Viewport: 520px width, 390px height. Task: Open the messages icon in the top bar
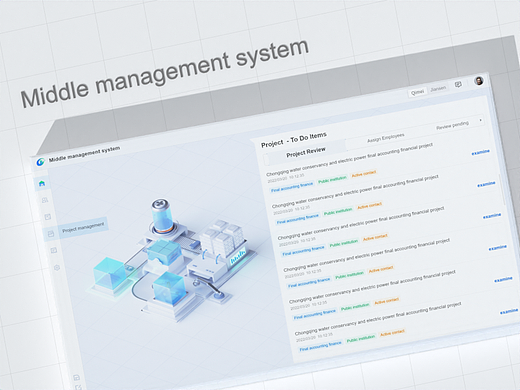(x=458, y=85)
